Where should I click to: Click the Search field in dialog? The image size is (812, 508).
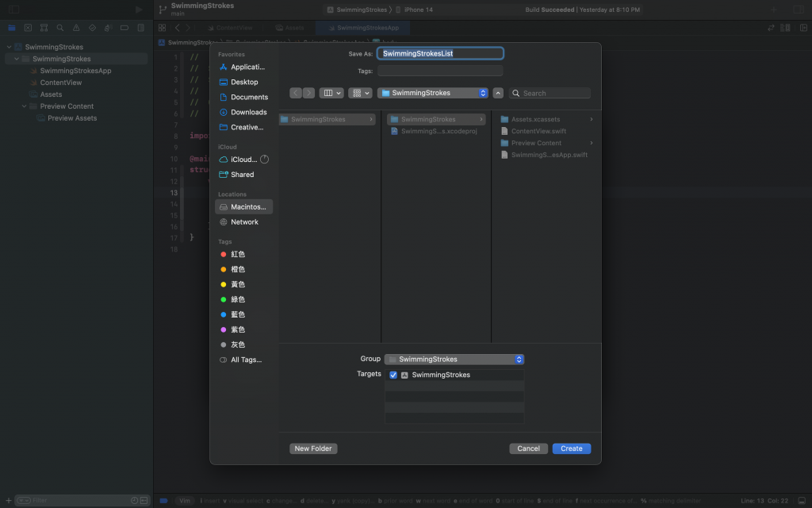pyautogui.click(x=550, y=94)
